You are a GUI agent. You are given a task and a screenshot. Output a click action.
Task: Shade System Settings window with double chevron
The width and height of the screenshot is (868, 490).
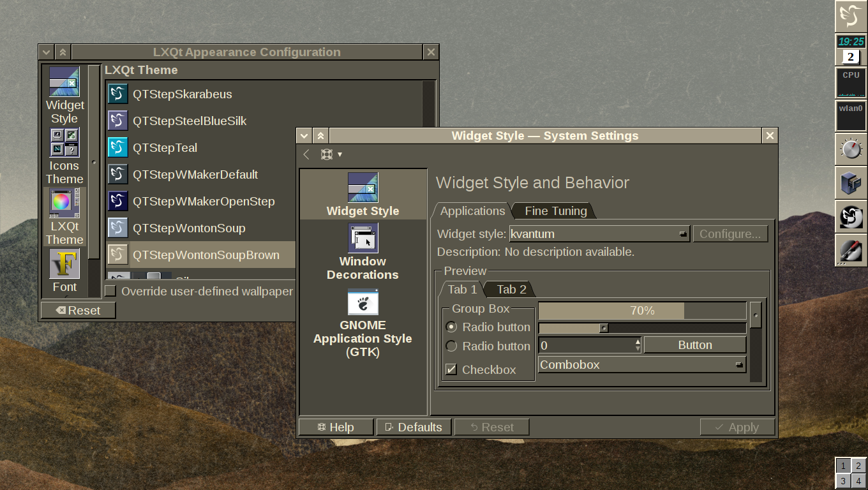pos(320,135)
